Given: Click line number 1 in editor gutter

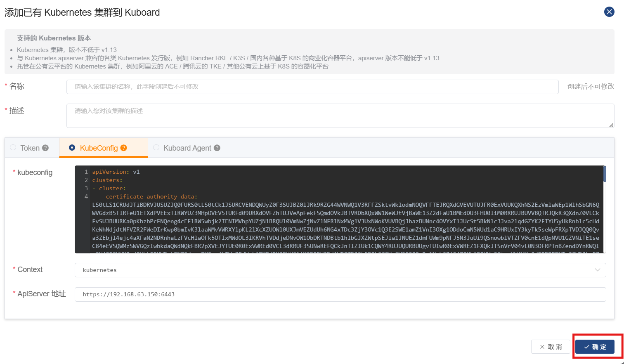Looking at the screenshot, I should tap(86, 172).
